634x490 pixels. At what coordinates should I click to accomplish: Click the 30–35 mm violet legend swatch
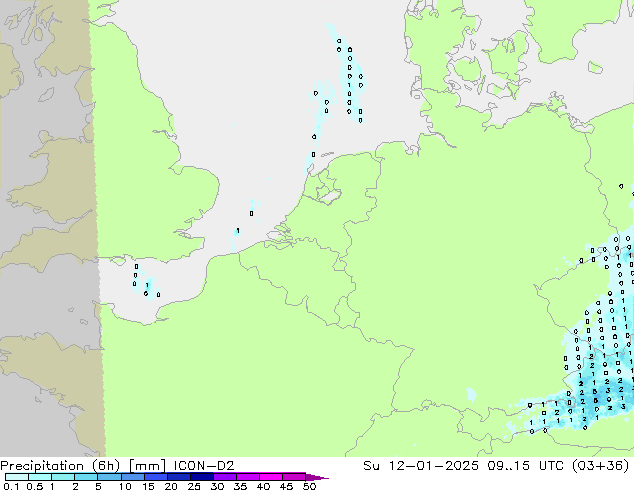point(225,477)
